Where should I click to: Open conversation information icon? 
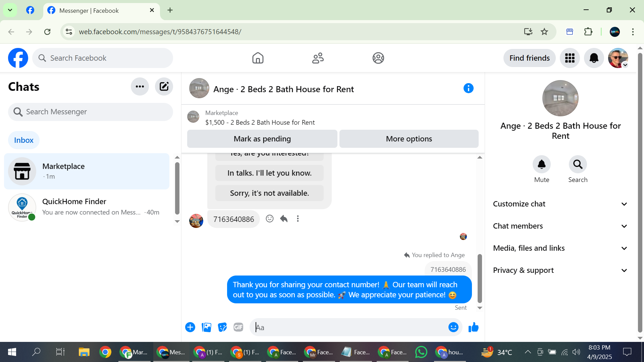point(468,88)
